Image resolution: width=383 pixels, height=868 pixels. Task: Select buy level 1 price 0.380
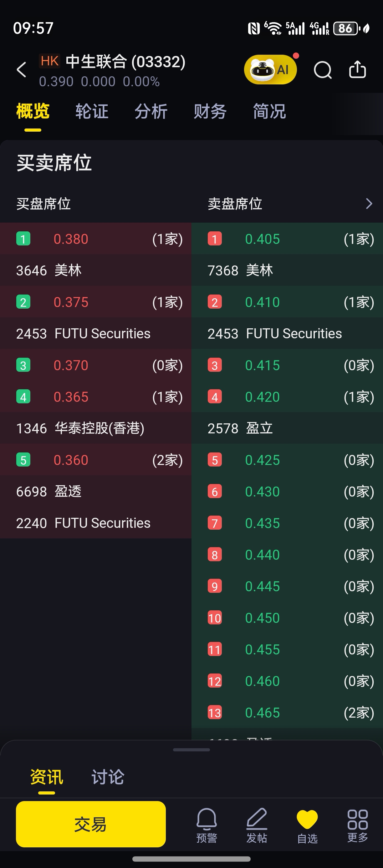pos(96,239)
